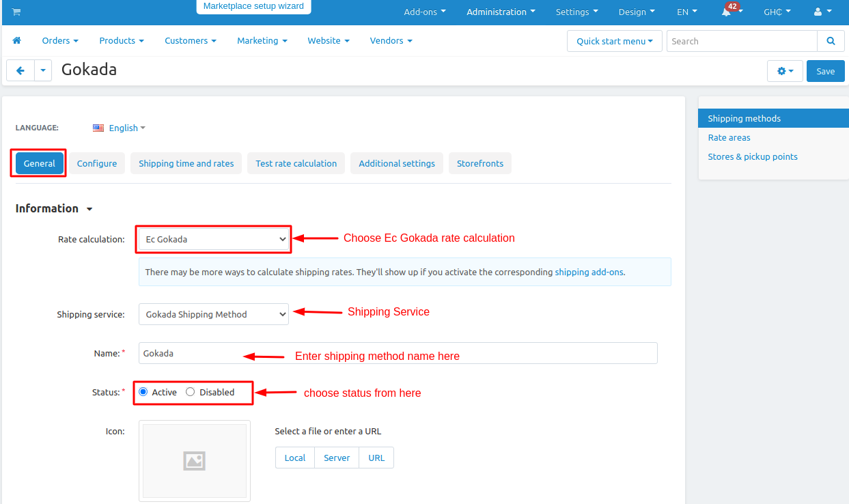
Task: Open the Rate calculation dropdown
Action: click(214, 239)
